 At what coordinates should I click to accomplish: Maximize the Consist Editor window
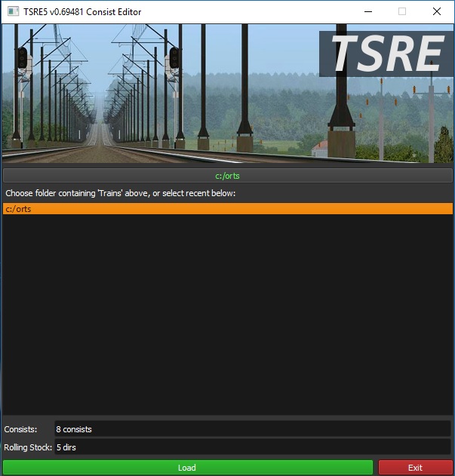[x=402, y=11]
